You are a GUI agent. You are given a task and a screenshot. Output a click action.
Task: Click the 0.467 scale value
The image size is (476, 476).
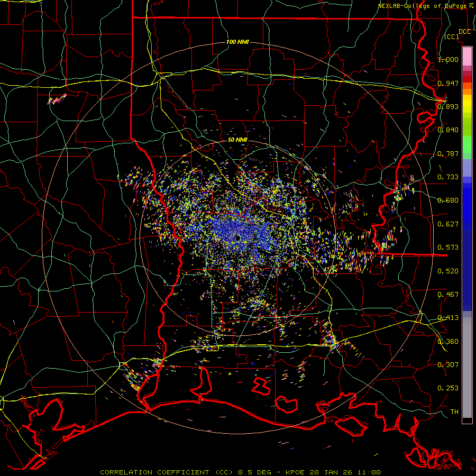448,295
